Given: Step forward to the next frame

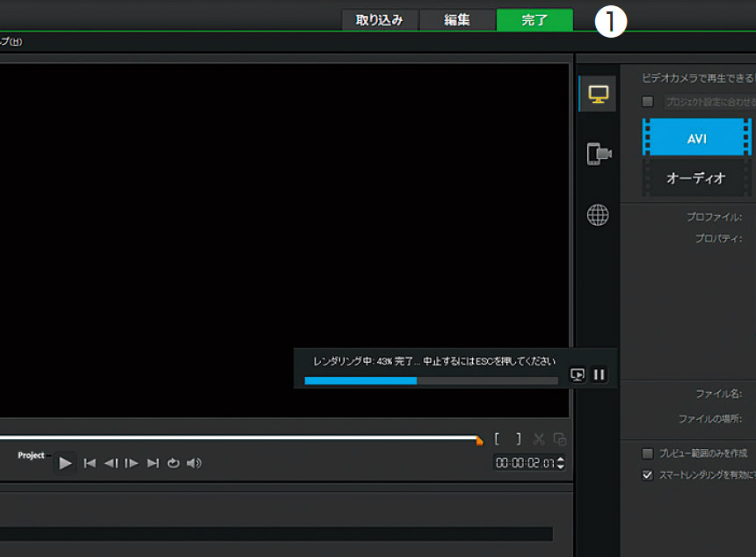Looking at the screenshot, I should (x=132, y=463).
